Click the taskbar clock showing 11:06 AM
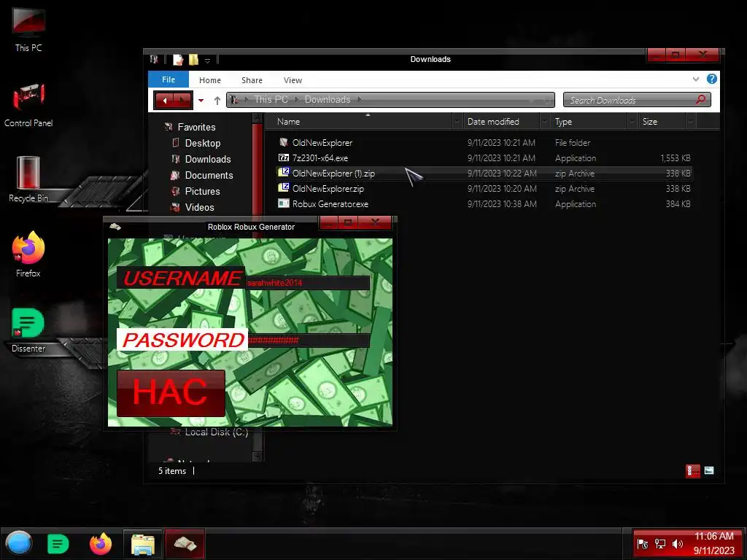 pyautogui.click(x=713, y=543)
